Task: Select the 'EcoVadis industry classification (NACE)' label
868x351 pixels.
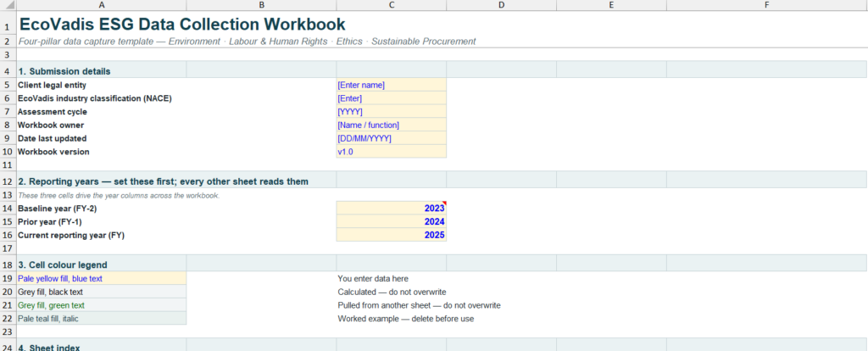Action: pos(95,98)
